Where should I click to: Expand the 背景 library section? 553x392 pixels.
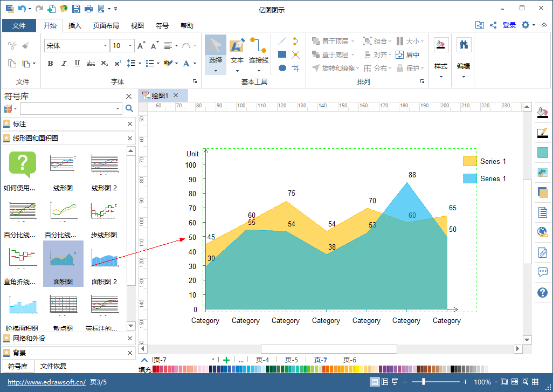tap(69, 353)
